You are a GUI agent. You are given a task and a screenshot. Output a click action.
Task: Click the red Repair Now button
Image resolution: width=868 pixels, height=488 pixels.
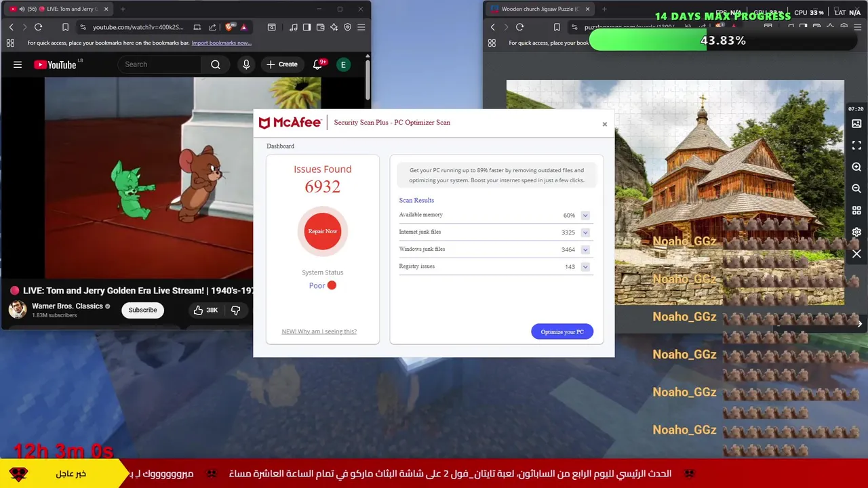[x=323, y=231]
